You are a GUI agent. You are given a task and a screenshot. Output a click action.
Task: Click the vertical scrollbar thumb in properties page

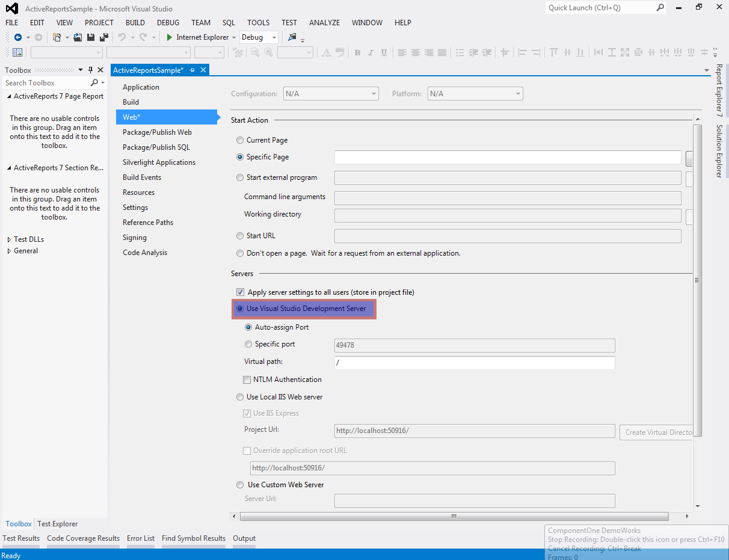click(x=698, y=280)
